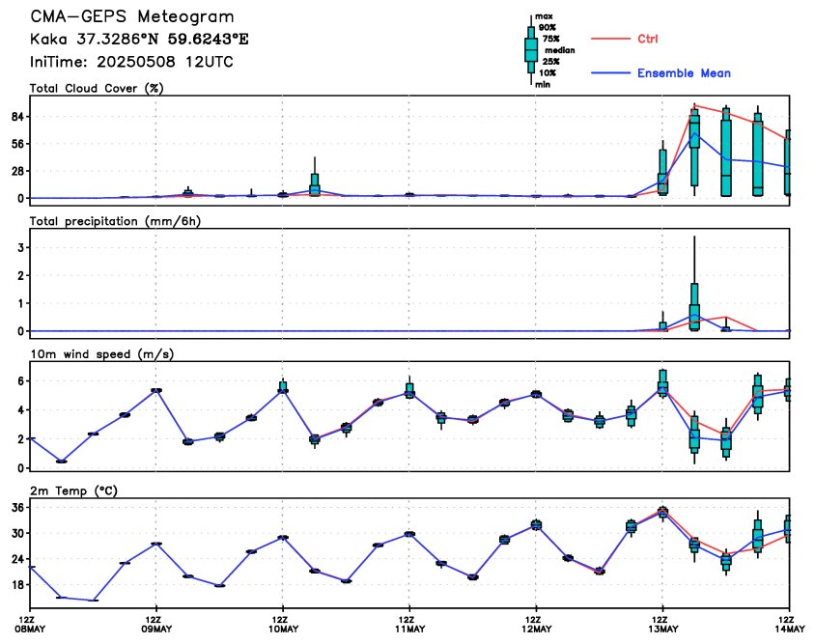This screenshot has height=644, width=815.
Task: Click the '18' temperature axis label
Action: 17,585
